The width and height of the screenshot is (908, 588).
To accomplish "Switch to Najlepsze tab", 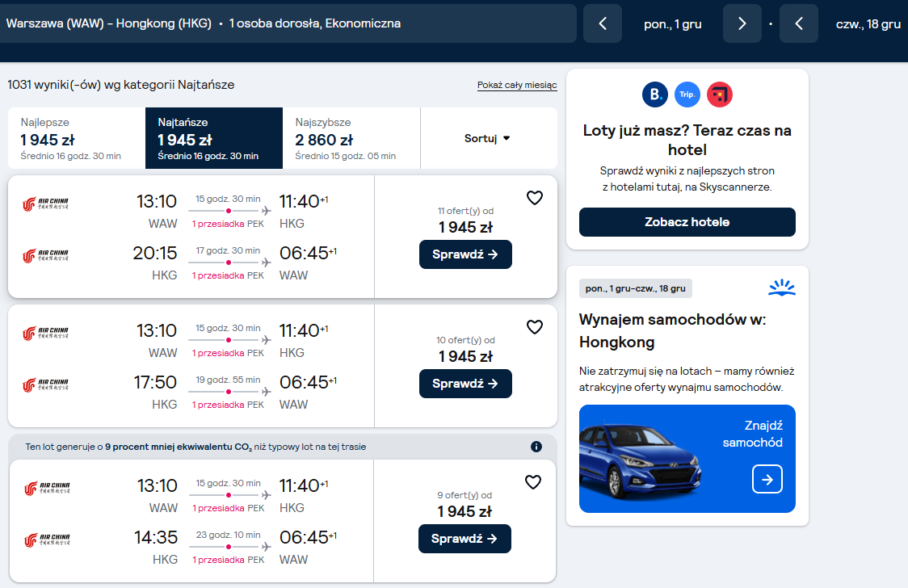I will (x=77, y=138).
